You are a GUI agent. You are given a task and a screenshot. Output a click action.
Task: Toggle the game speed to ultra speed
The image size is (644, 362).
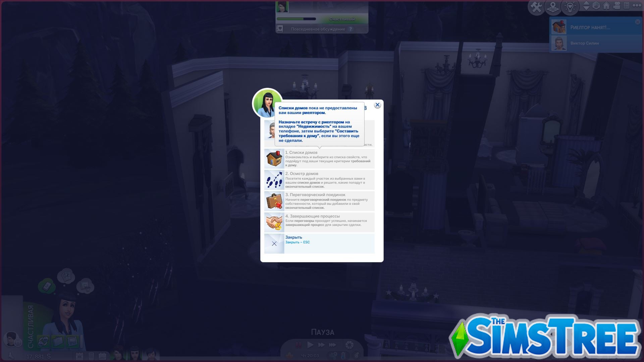pos(332,345)
